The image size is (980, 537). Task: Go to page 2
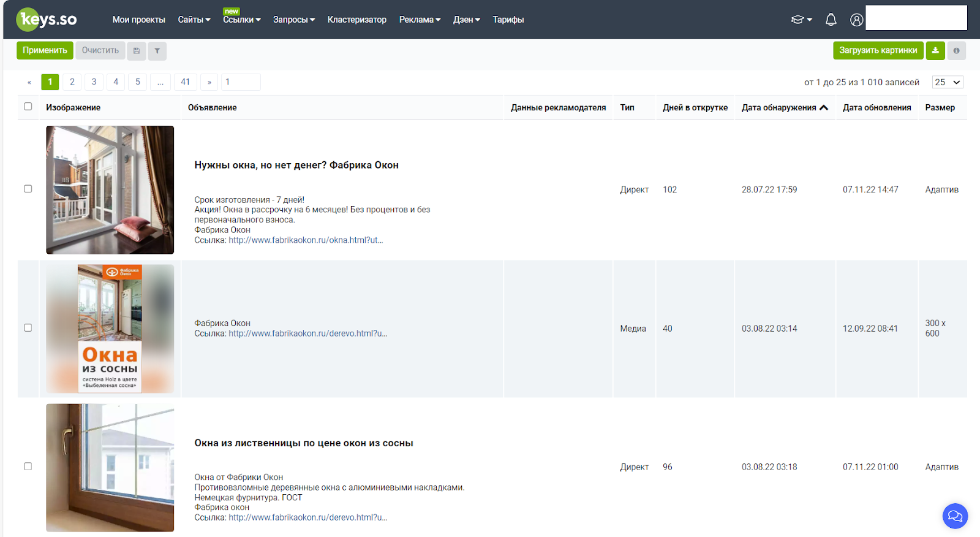(72, 82)
